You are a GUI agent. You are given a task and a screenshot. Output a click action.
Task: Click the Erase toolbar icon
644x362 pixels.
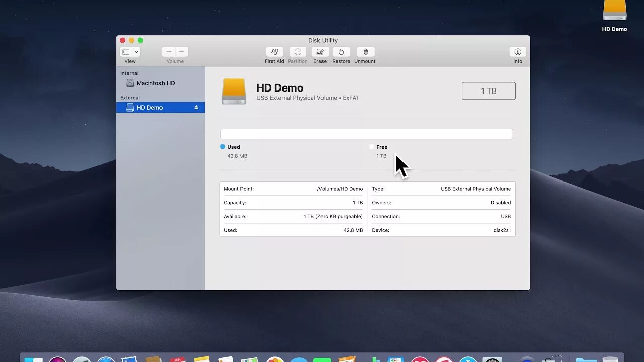[320, 52]
